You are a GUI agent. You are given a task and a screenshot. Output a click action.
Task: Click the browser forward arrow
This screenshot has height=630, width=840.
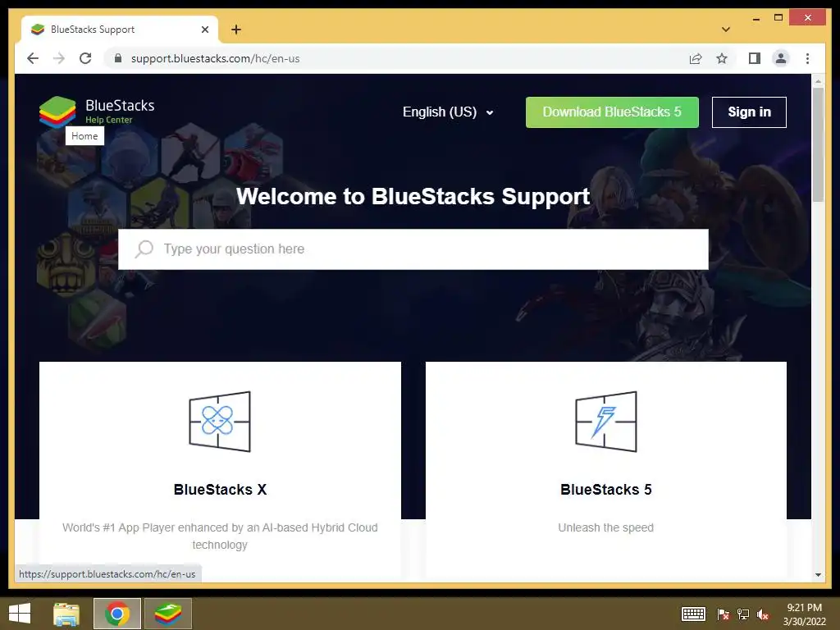[x=59, y=58]
